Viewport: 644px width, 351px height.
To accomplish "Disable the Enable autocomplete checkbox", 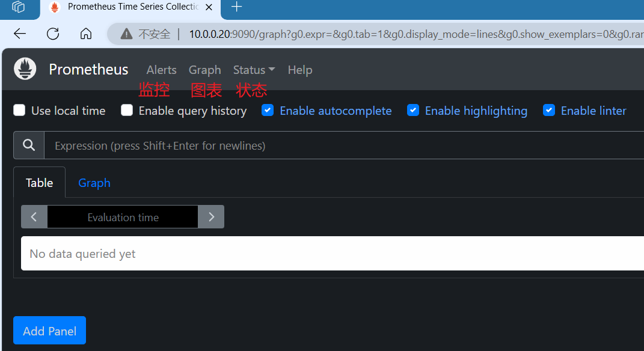I will (268, 110).
